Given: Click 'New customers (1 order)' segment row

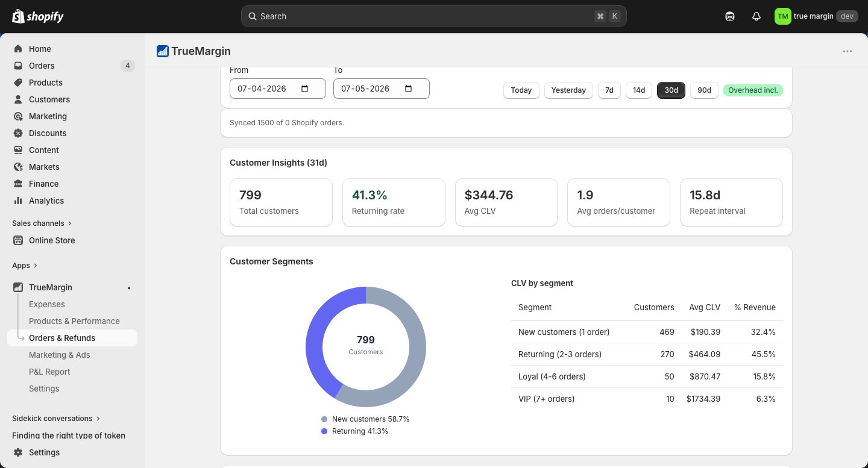Looking at the screenshot, I should coord(647,332).
